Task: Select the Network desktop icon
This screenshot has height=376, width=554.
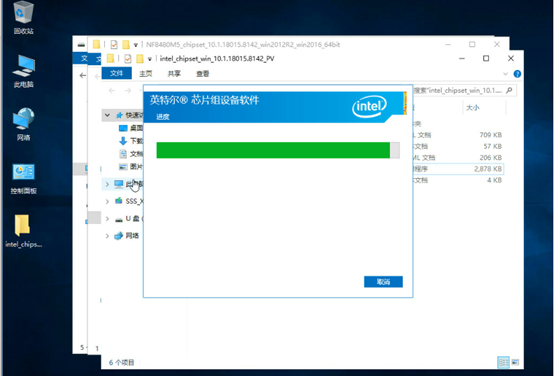Action: [23, 124]
